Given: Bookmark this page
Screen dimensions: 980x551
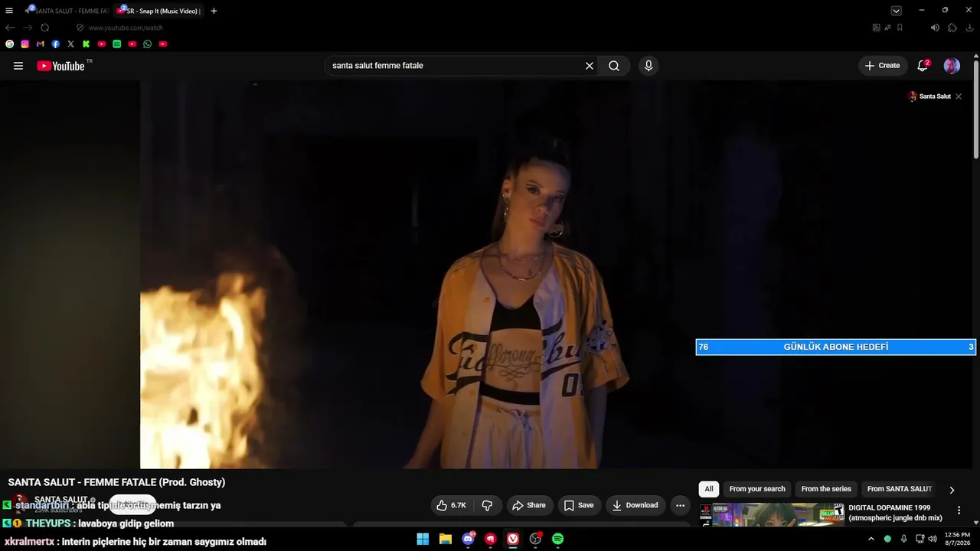Looking at the screenshot, I should tap(900, 28).
